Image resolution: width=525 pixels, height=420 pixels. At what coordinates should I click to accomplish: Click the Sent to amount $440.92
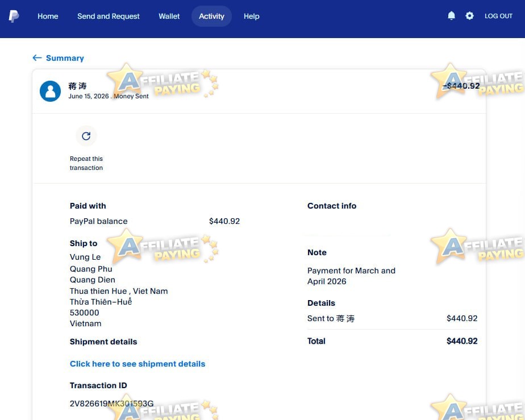[x=462, y=318]
